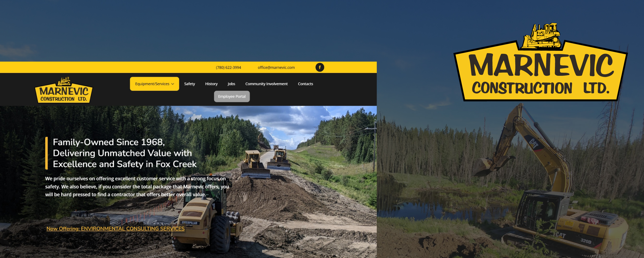Click the Family-Owned Since 1968 headline

point(124,153)
